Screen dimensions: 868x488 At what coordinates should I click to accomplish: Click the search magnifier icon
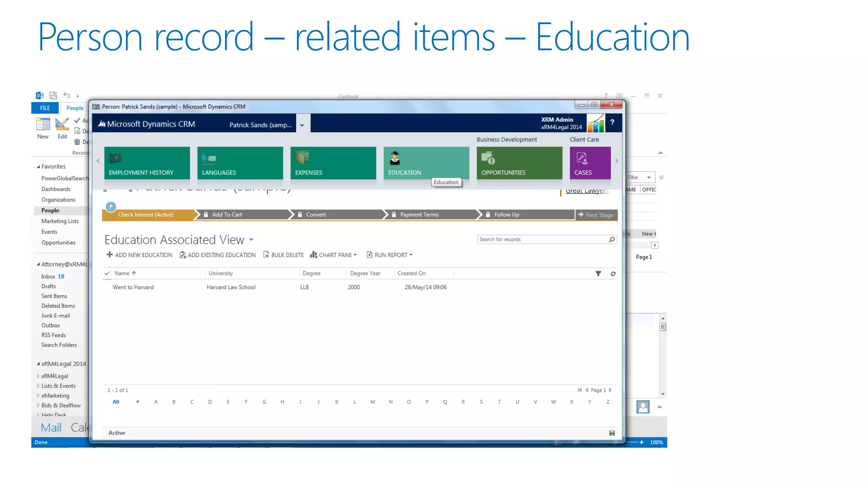(x=612, y=239)
